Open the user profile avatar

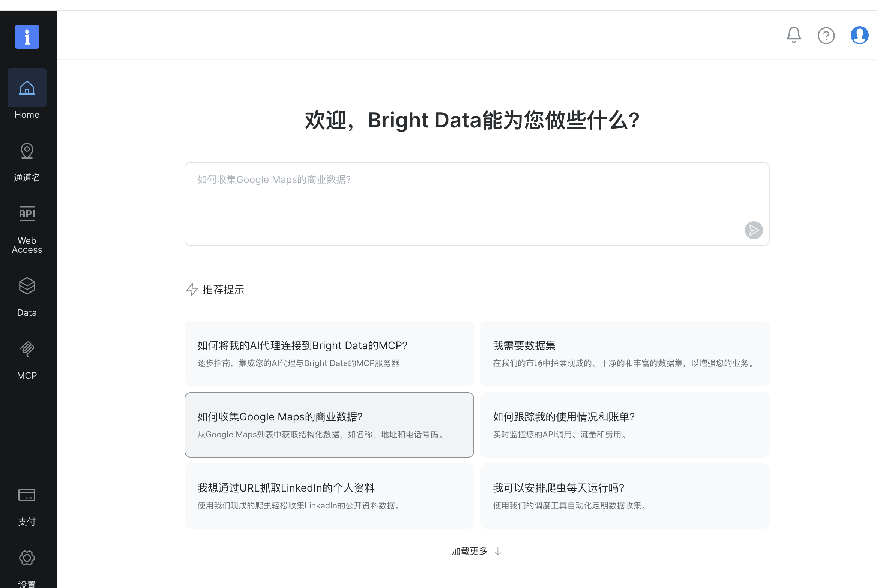859,35
